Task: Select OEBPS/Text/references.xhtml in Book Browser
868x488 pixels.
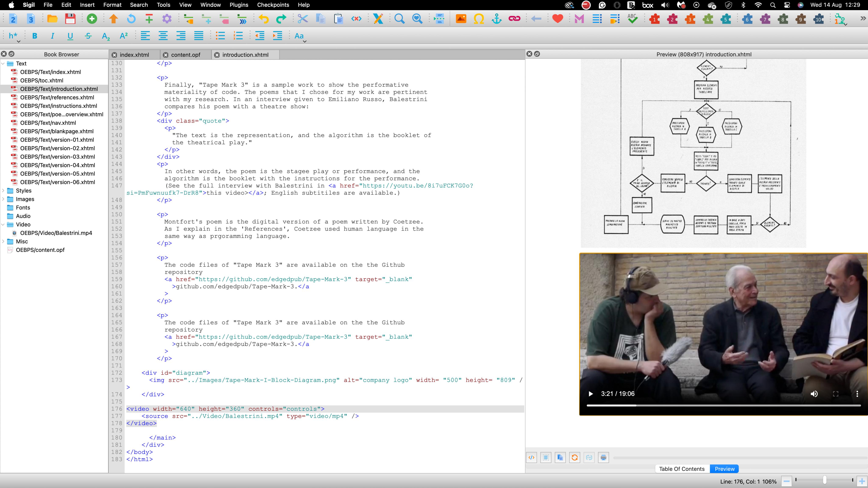Action: pos(57,97)
